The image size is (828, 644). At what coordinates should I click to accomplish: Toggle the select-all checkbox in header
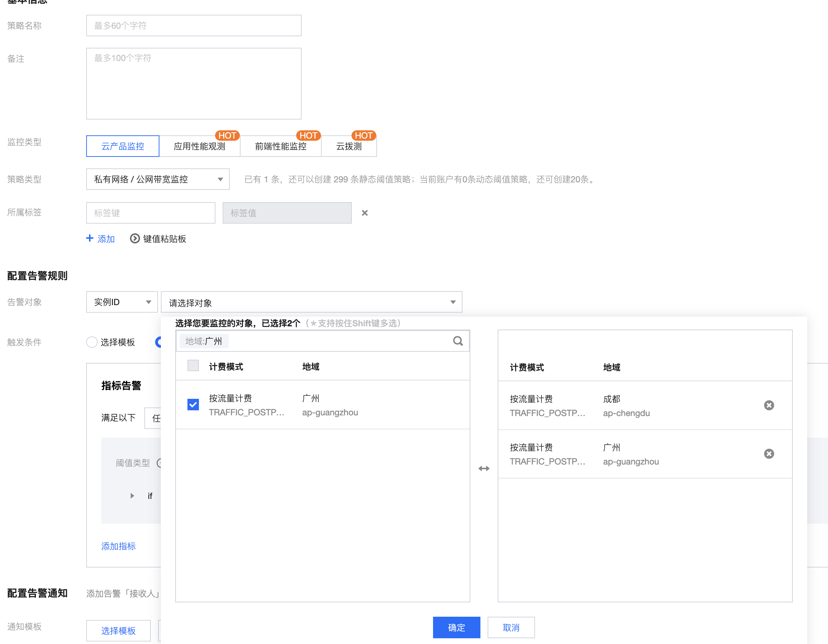coord(193,366)
